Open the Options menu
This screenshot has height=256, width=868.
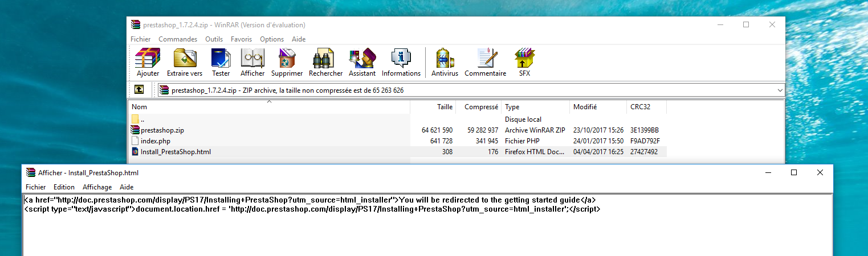[272, 39]
